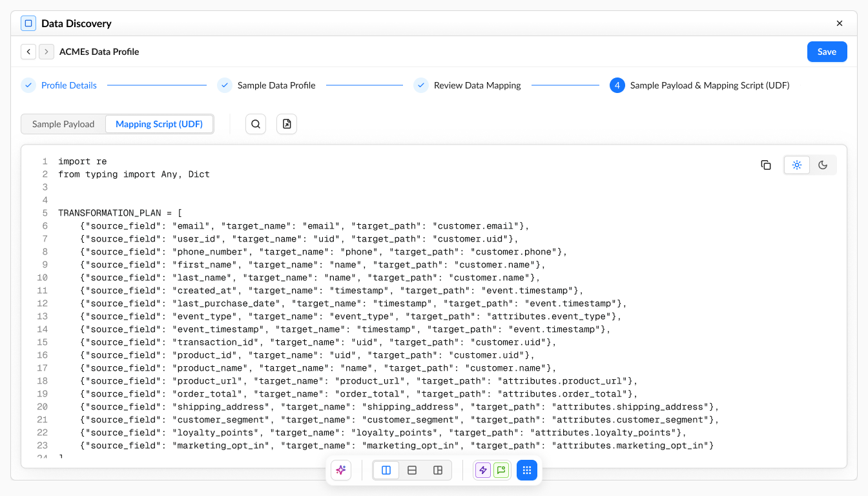Save the data profile
The width and height of the screenshot is (868, 496).
827,52
